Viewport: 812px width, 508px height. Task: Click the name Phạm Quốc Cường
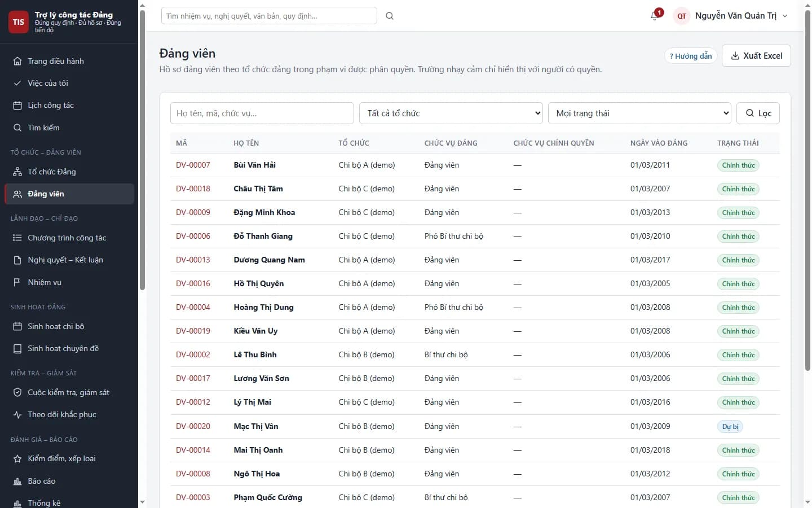click(x=268, y=497)
